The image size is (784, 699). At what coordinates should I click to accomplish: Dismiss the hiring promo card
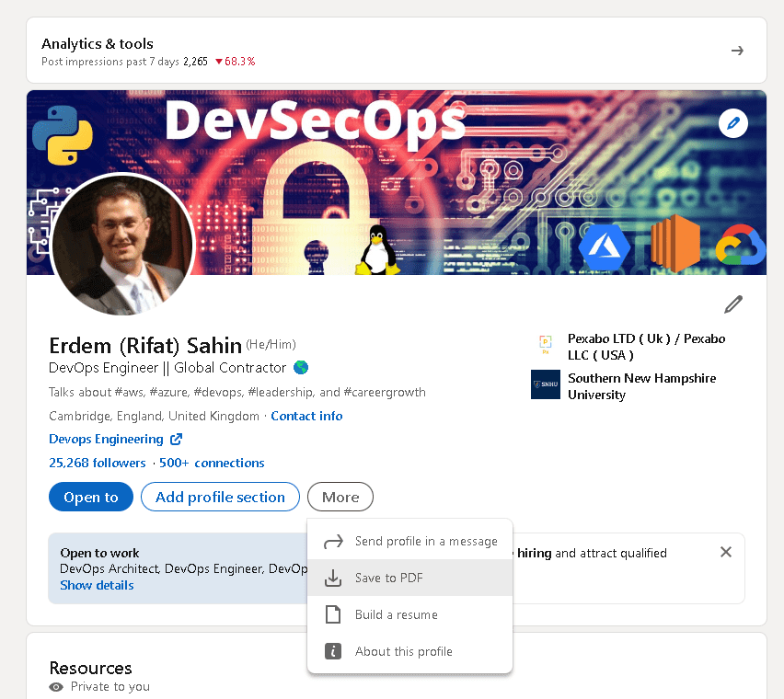pyautogui.click(x=725, y=552)
